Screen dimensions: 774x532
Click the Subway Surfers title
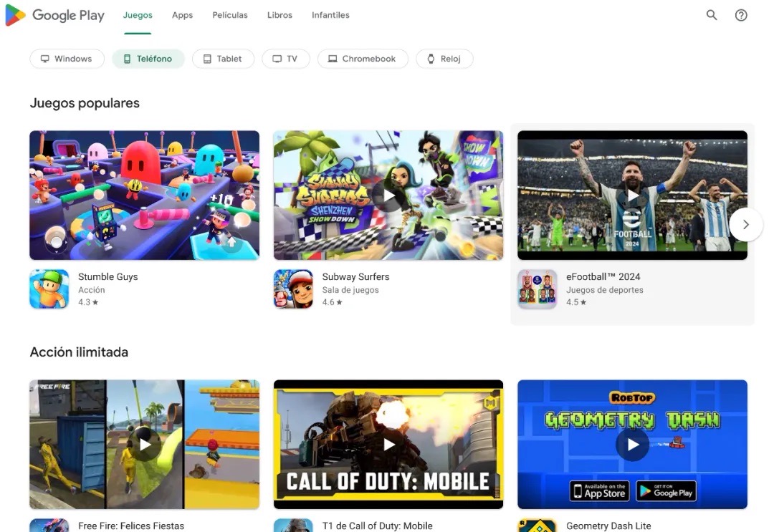pyautogui.click(x=356, y=276)
